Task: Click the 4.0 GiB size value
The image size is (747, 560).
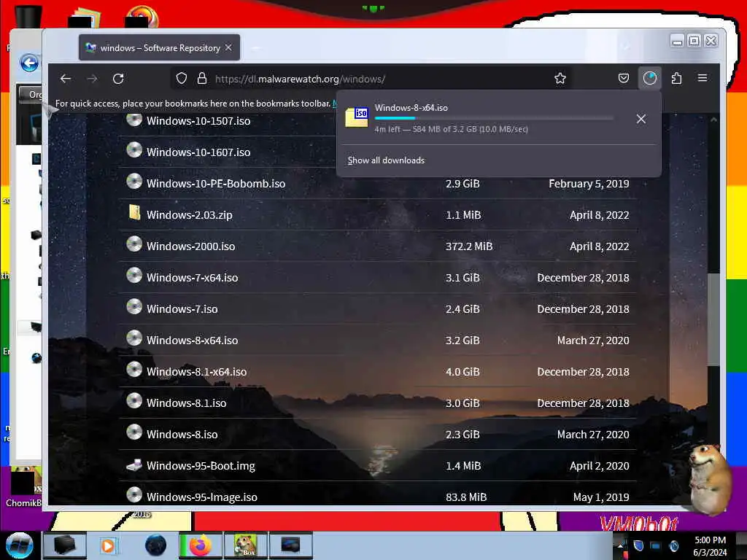Action: (x=462, y=372)
